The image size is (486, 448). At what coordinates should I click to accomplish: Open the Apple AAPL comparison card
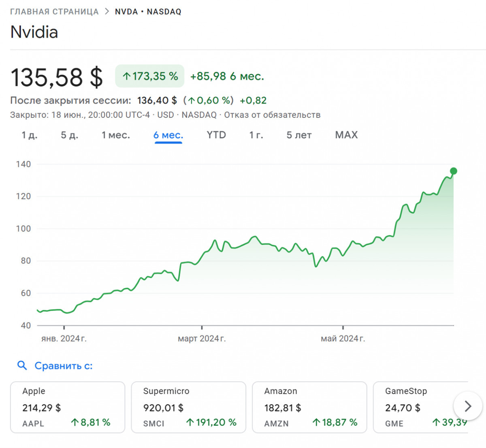click(x=67, y=407)
